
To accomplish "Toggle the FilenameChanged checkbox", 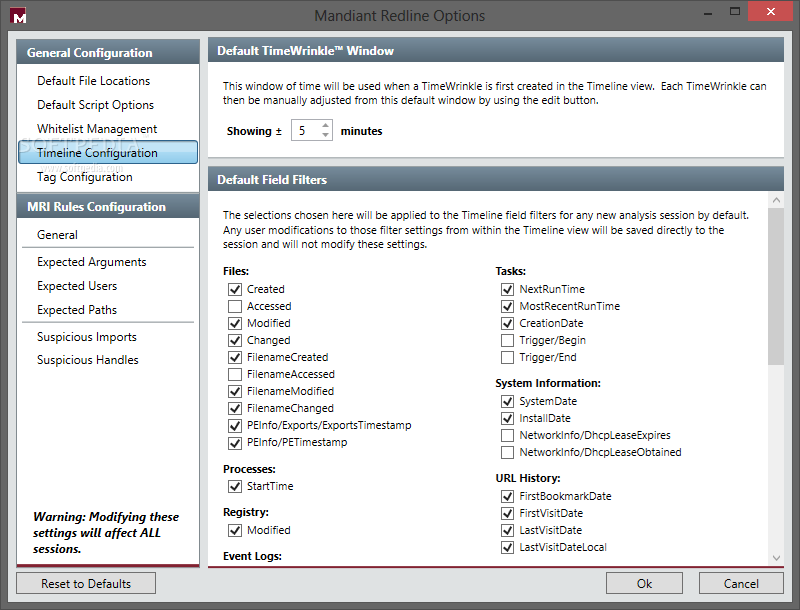I will pyautogui.click(x=235, y=408).
